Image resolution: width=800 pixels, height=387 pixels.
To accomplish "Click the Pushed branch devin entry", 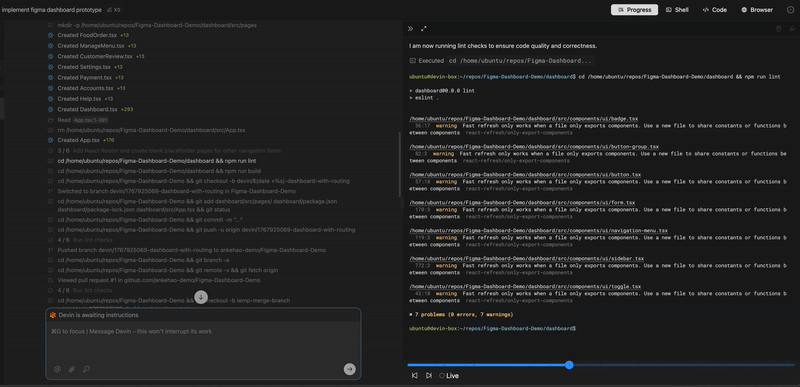I will click(191, 250).
